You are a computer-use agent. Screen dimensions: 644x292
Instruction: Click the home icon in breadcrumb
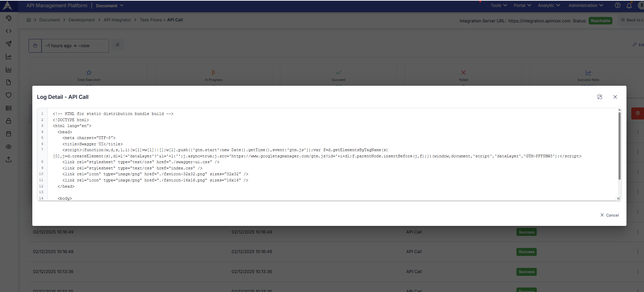[x=29, y=20]
